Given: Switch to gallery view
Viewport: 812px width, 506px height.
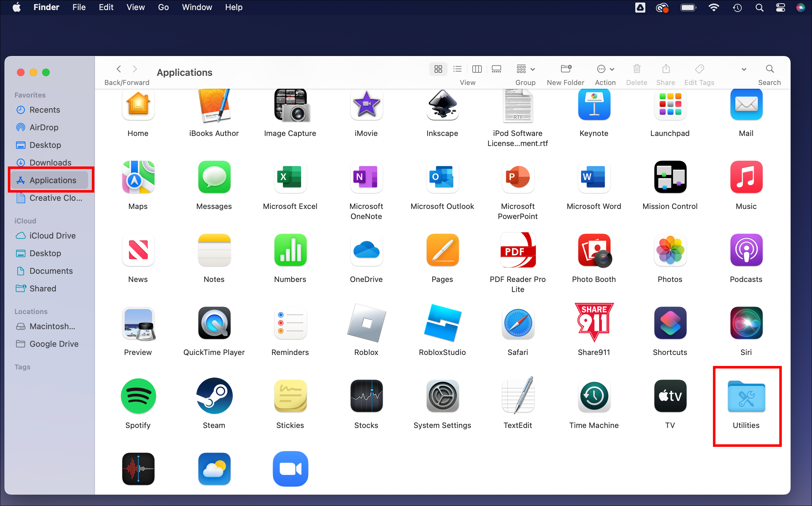Looking at the screenshot, I should click(496, 69).
